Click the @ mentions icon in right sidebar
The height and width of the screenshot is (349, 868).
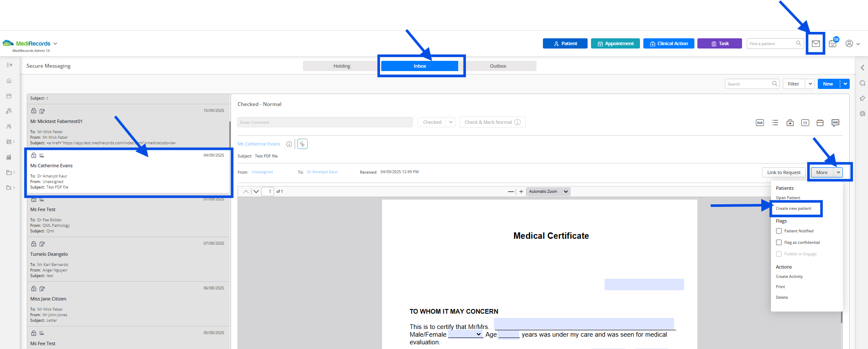[862, 114]
